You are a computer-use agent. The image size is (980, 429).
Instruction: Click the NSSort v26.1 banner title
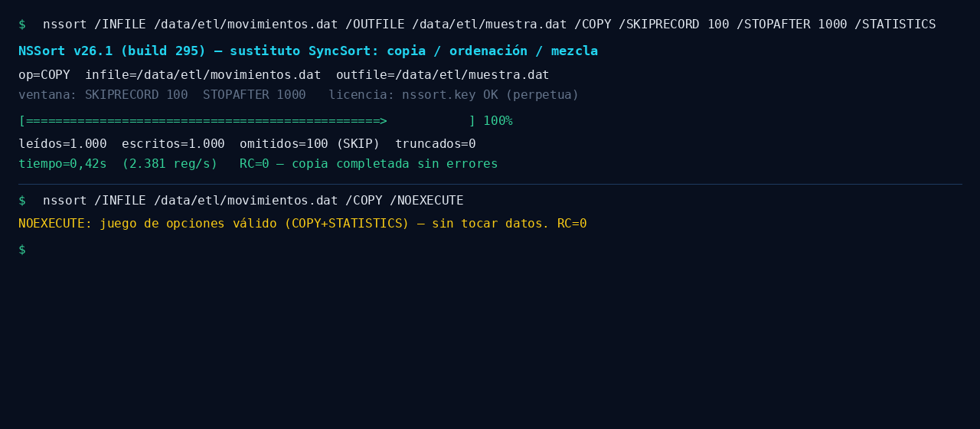click(308, 51)
